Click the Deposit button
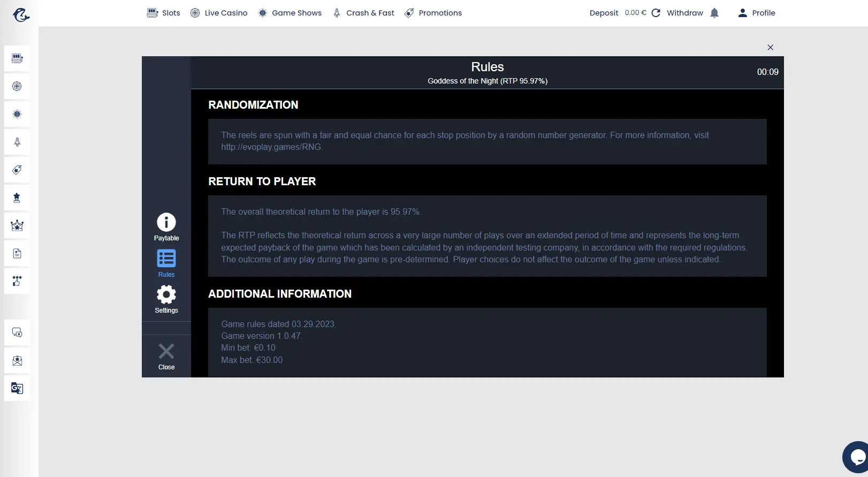The width and height of the screenshot is (868, 477). (x=604, y=13)
